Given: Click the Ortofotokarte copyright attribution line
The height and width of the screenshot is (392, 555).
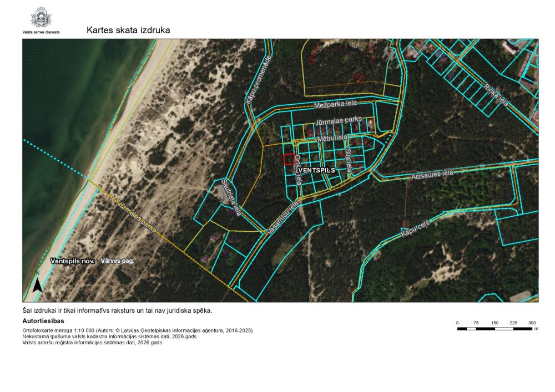Looking at the screenshot, I should (x=137, y=330).
